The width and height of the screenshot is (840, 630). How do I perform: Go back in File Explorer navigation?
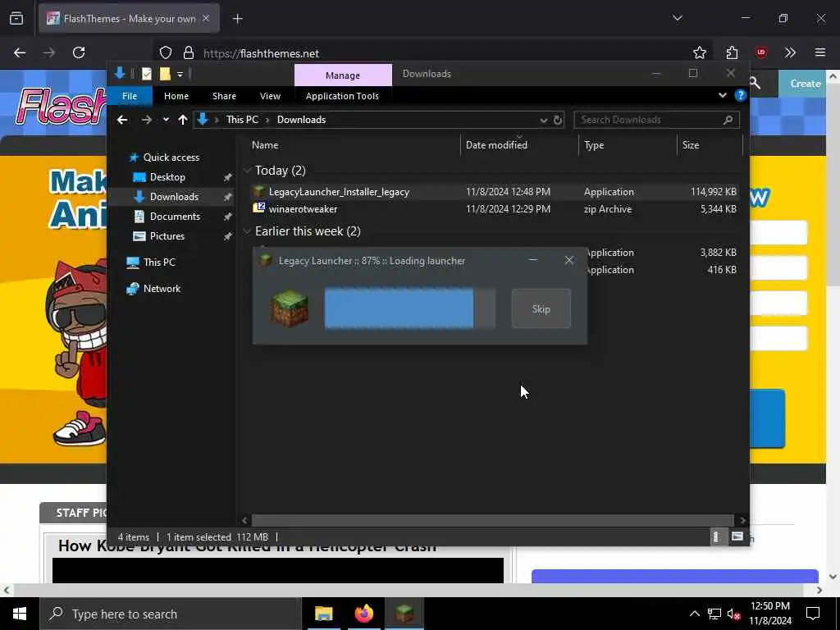coord(122,120)
